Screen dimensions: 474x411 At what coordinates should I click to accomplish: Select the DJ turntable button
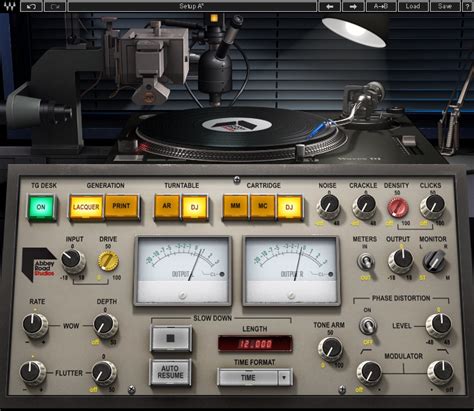pos(195,207)
